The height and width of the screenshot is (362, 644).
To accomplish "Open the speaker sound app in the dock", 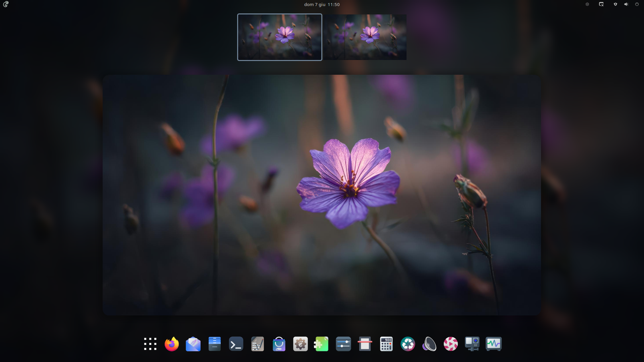I will coord(429,344).
